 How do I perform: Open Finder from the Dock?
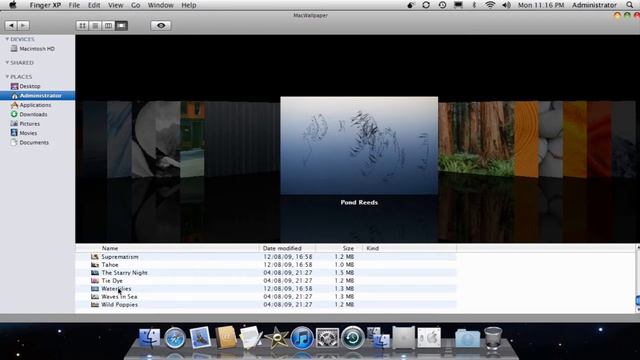click(x=149, y=338)
